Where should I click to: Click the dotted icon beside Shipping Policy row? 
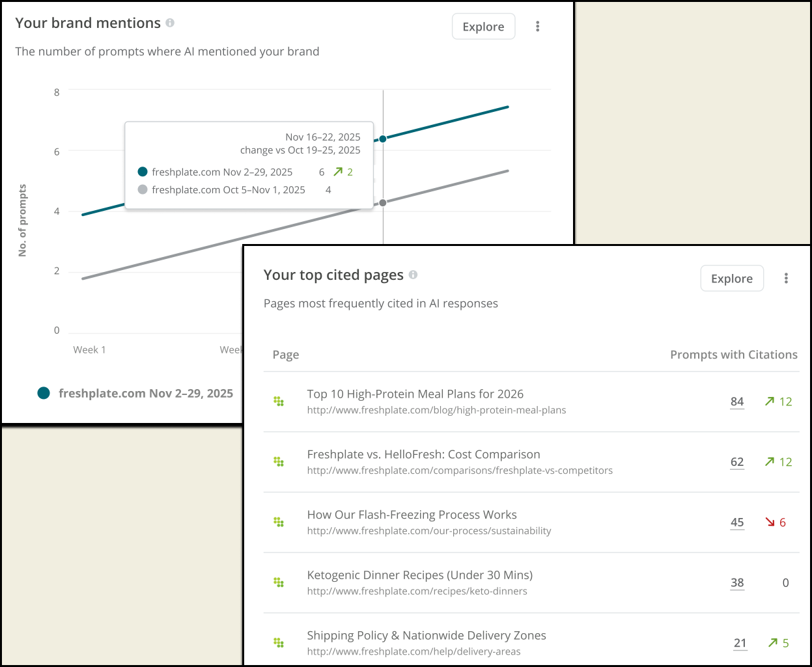coord(279,643)
